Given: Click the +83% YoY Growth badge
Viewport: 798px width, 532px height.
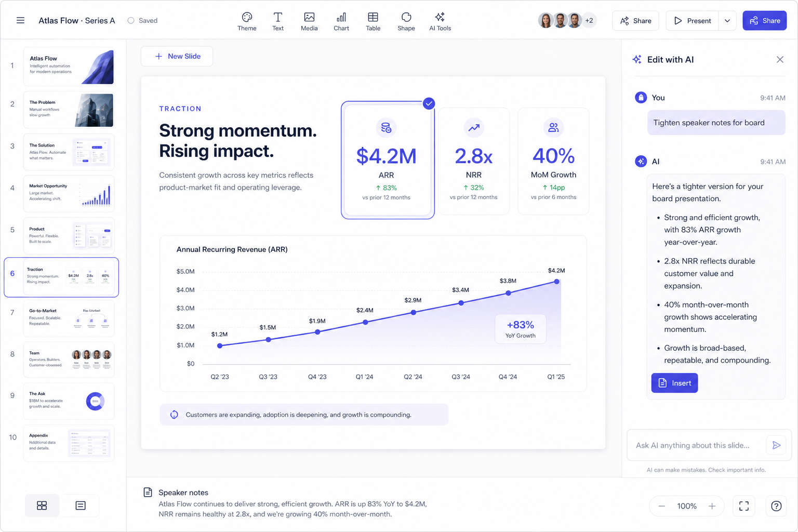Looking at the screenshot, I should coord(520,329).
